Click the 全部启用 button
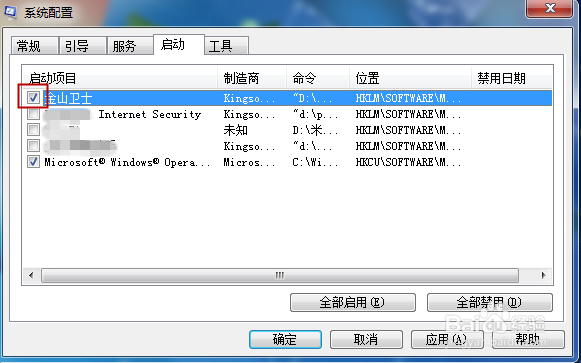The width and height of the screenshot is (581, 363). click(353, 302)
